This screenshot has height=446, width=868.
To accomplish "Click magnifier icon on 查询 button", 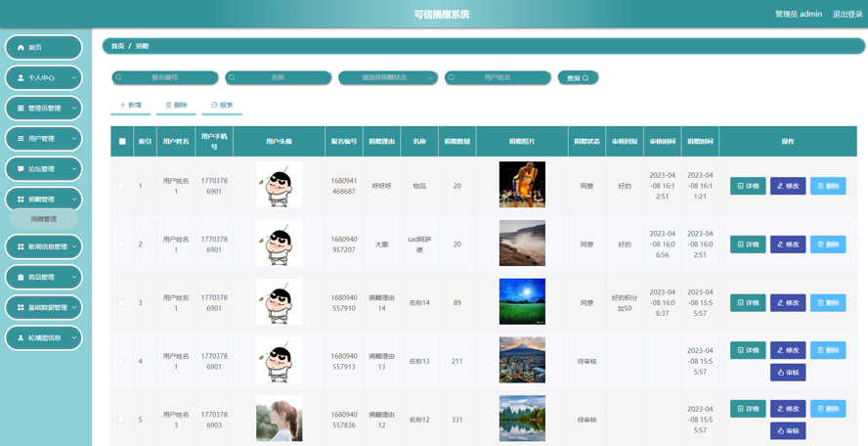I will (x=586, y=78).
